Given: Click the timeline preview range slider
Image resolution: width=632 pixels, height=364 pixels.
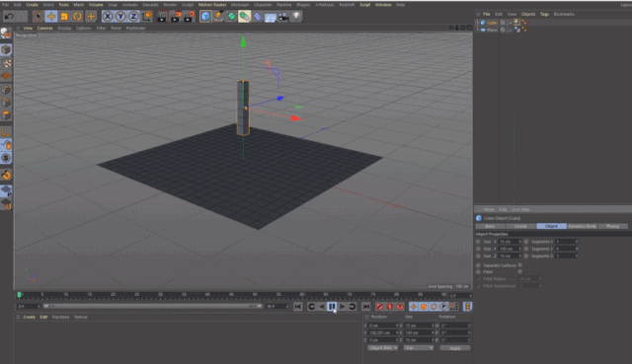Looking at the screenshot, I should click(153, 307).
